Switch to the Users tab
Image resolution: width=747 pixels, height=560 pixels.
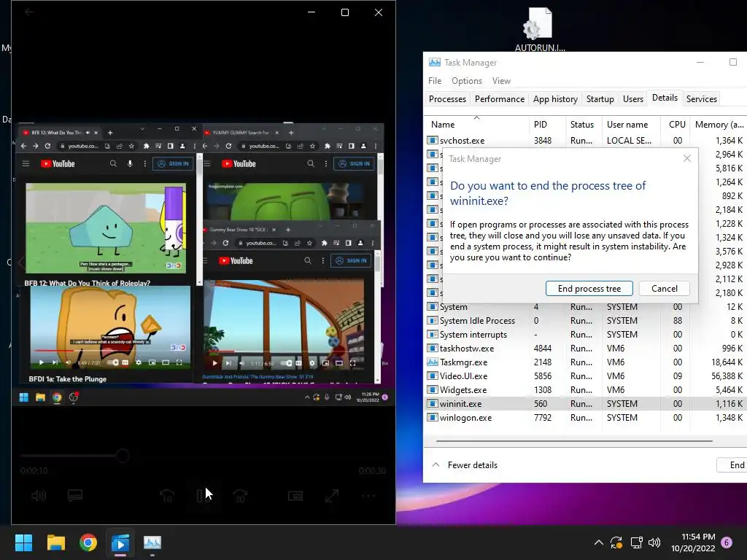point(632,99)
